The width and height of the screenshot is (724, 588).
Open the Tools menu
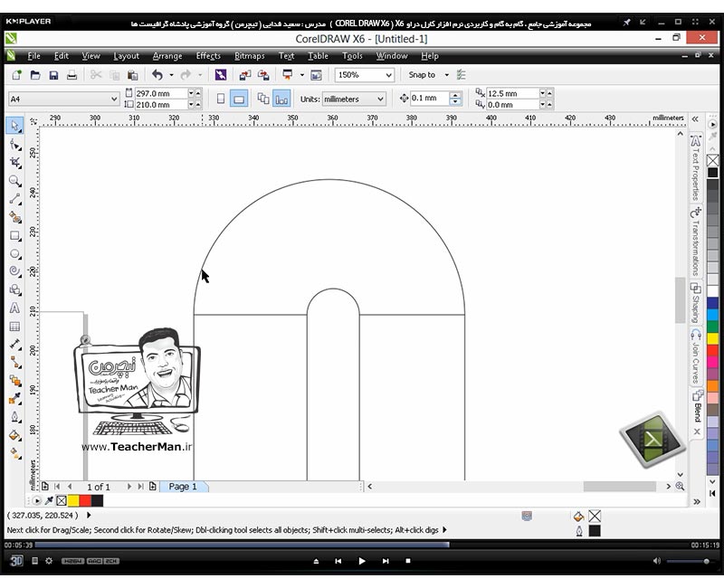point(352,56)
